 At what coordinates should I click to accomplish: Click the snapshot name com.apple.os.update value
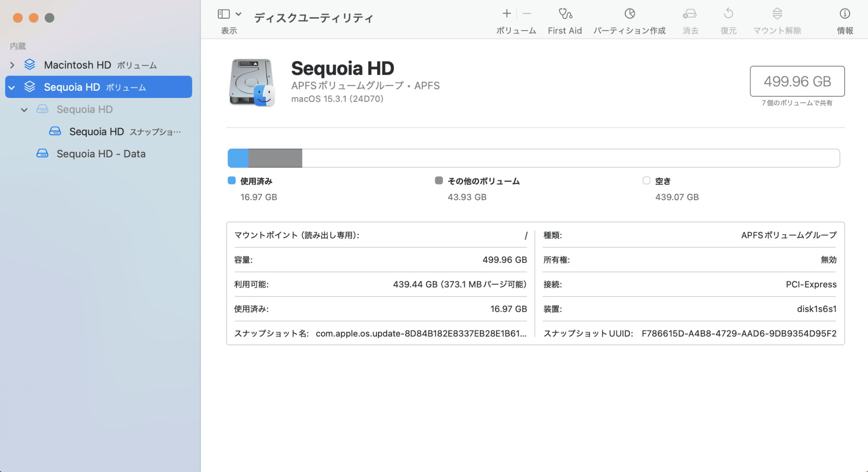pos(421,333)
